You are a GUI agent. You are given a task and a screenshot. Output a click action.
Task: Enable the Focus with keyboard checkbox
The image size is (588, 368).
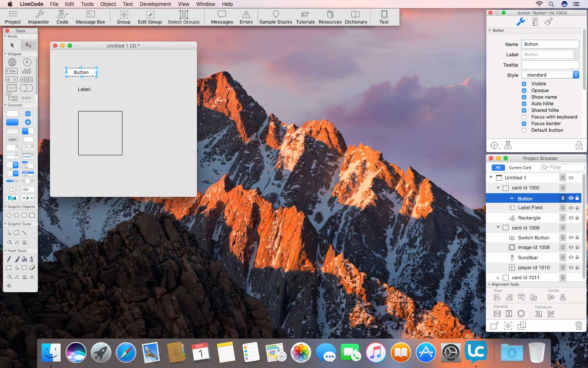click(x=524, y=117)
